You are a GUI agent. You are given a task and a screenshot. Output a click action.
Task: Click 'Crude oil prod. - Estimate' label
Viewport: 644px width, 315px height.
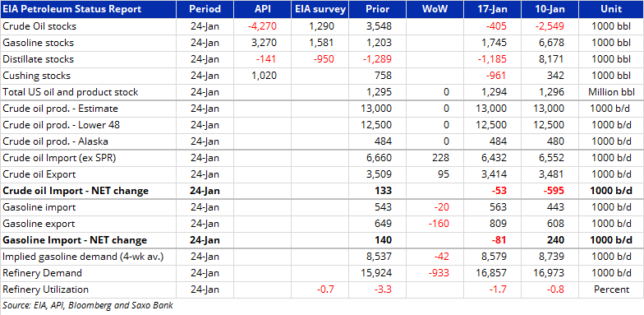61,109
